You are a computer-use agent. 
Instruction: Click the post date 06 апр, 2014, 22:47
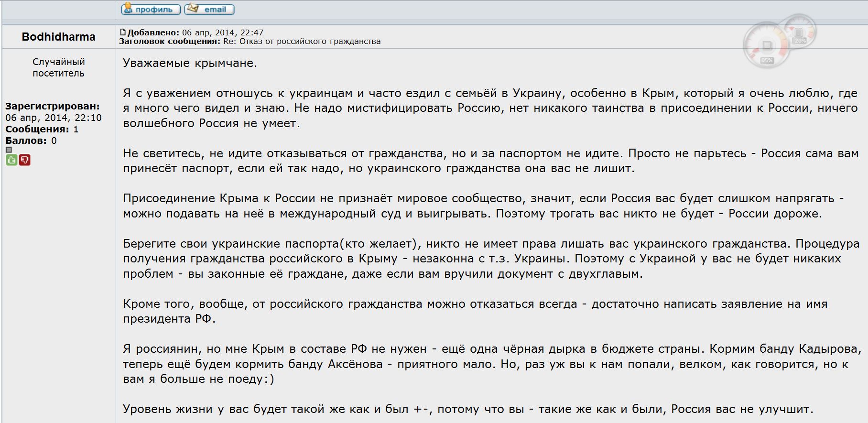[x=223, y=33]
